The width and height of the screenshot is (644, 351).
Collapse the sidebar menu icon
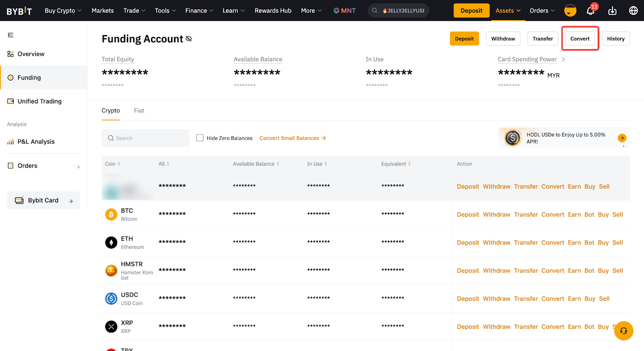click(x=10, y=35)
